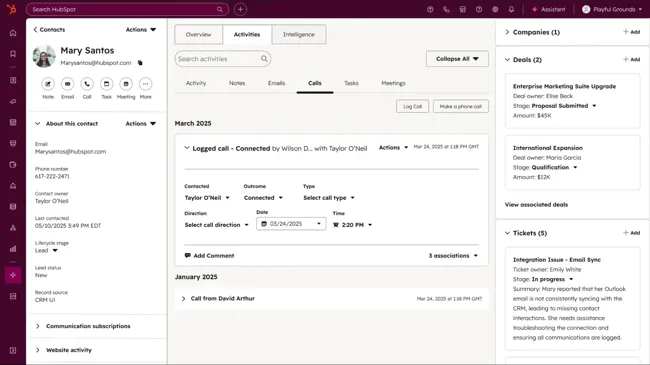The height and width of the screenshot is (365, 650).
Task: Click the Note icon under Mary Santos
Action: click(48, 84)
